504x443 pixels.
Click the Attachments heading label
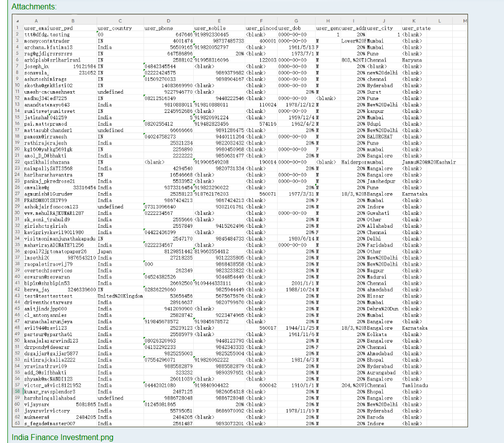(x=34, y=6)
